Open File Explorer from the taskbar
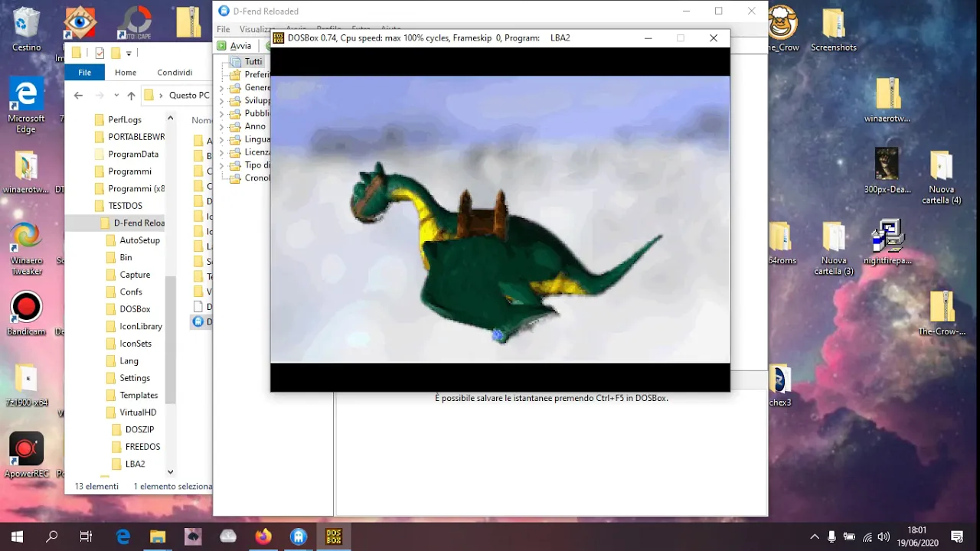This screenshot has width=980, height=551. click(x=158, y=536)
